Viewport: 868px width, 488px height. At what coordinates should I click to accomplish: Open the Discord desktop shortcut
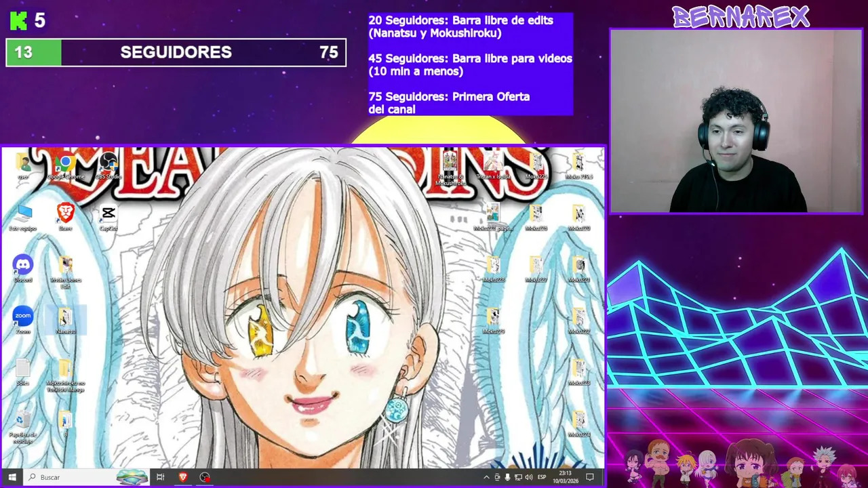pyautogui.click(x=23, y=270)
